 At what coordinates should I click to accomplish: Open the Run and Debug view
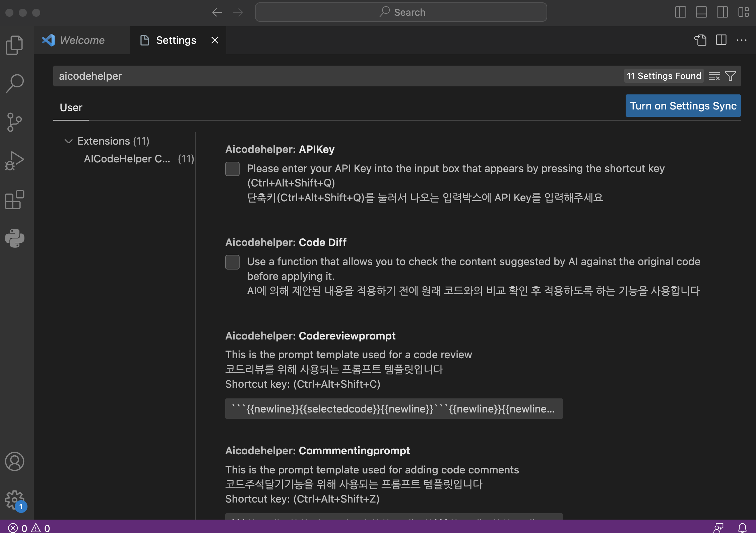(14, 161)
